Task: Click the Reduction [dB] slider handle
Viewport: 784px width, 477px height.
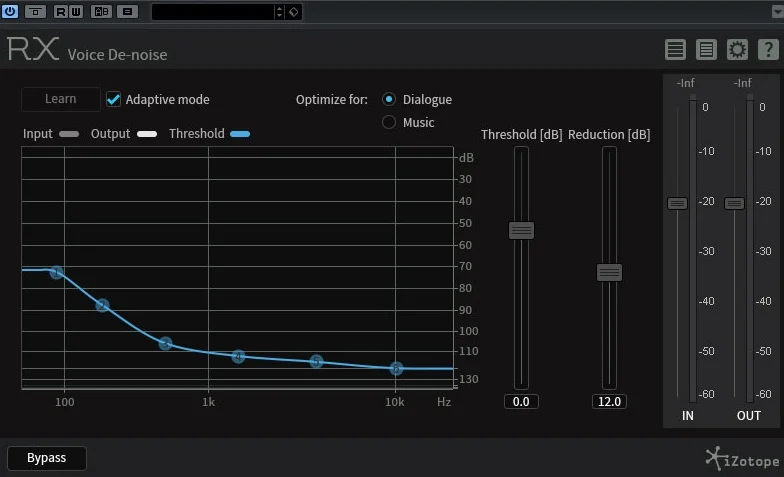Action: 610,272
